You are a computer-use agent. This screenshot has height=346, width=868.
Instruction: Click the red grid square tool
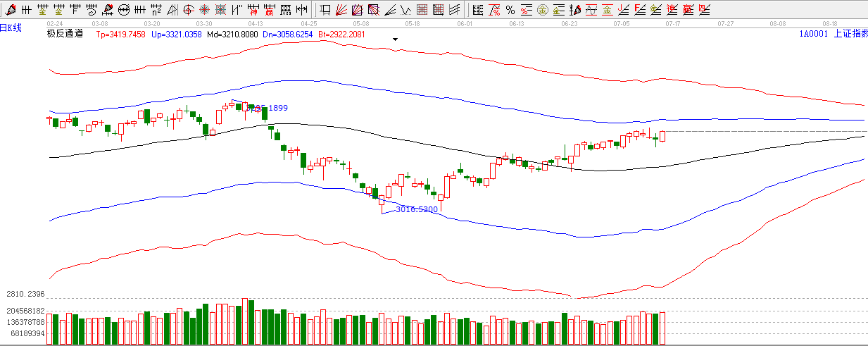click(421, 10)
